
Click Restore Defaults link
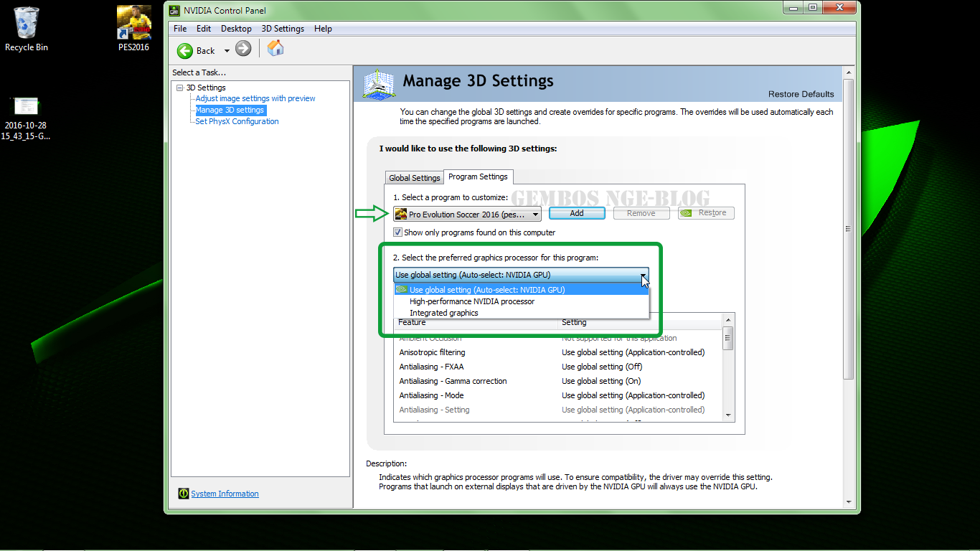(801, 94)
